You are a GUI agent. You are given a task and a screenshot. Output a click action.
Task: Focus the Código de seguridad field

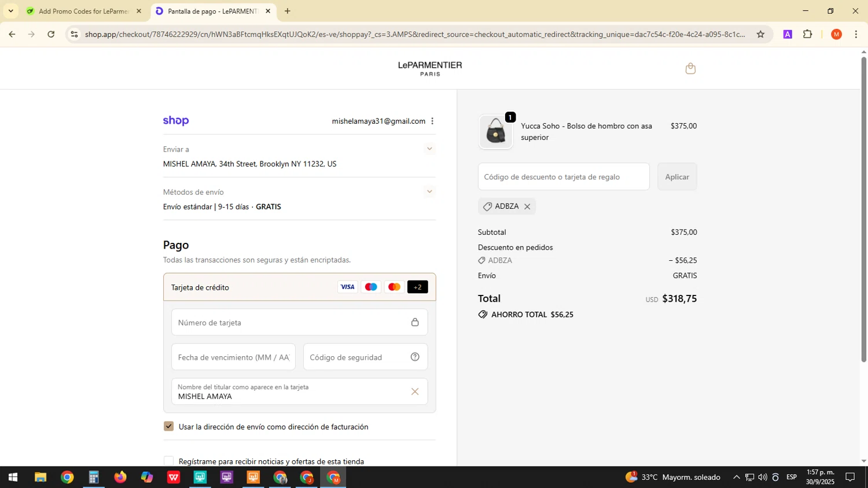click(365, 357)
